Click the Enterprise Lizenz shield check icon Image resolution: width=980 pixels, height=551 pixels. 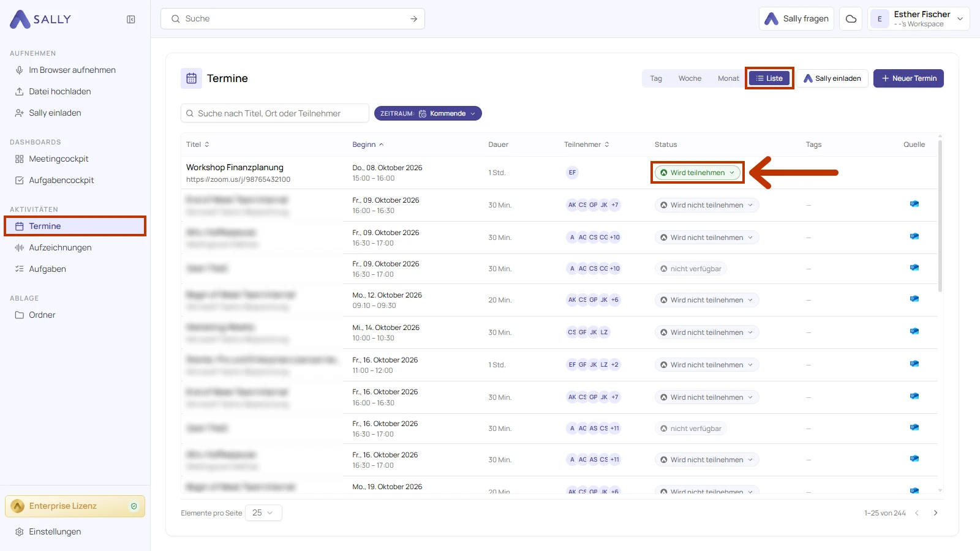(134, 506)
